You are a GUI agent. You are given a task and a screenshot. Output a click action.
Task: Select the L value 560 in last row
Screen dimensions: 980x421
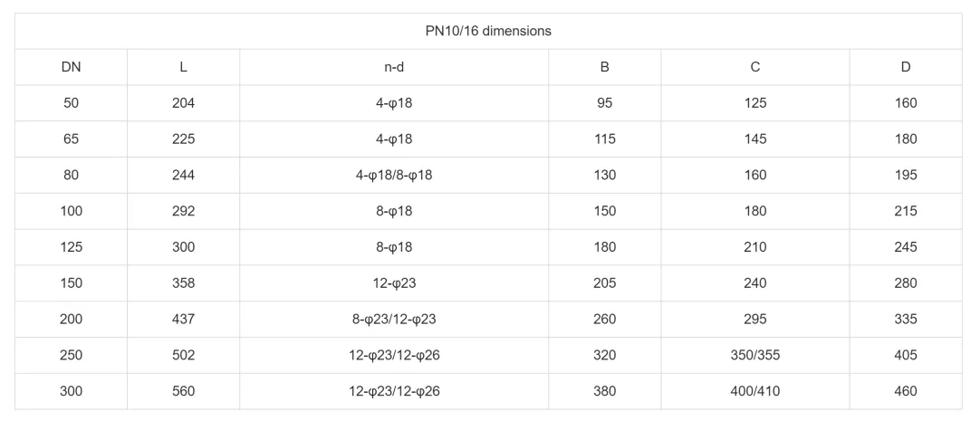(x=183, y=391)
